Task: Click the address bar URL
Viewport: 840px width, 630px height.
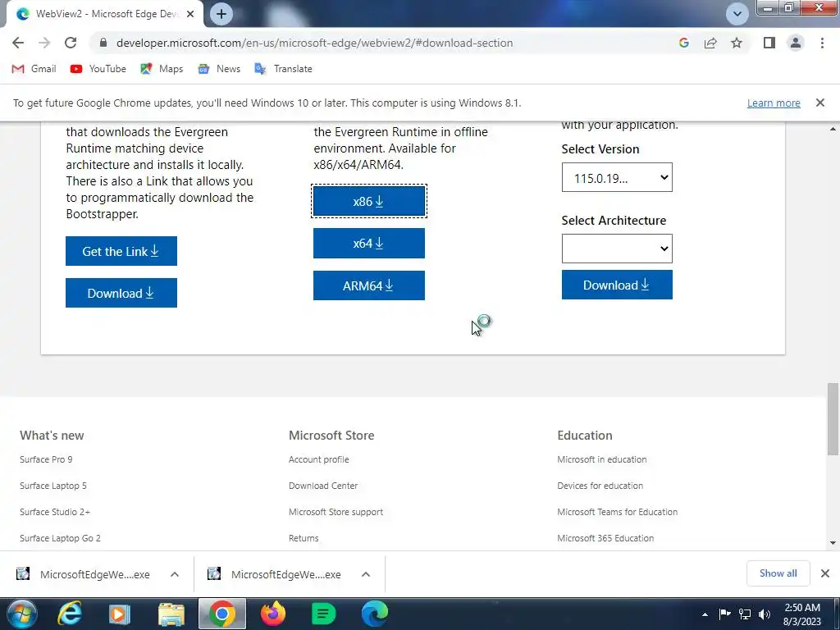Action: [314, 43]
